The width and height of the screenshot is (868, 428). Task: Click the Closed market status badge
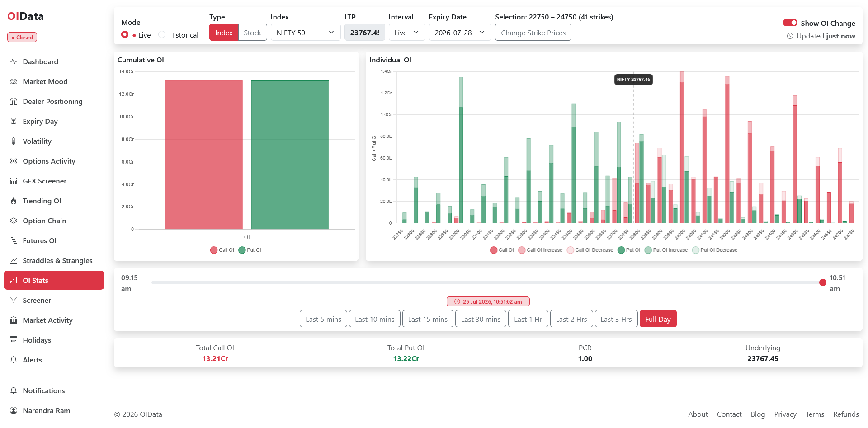pyautogui.click(x=22, y=37)
